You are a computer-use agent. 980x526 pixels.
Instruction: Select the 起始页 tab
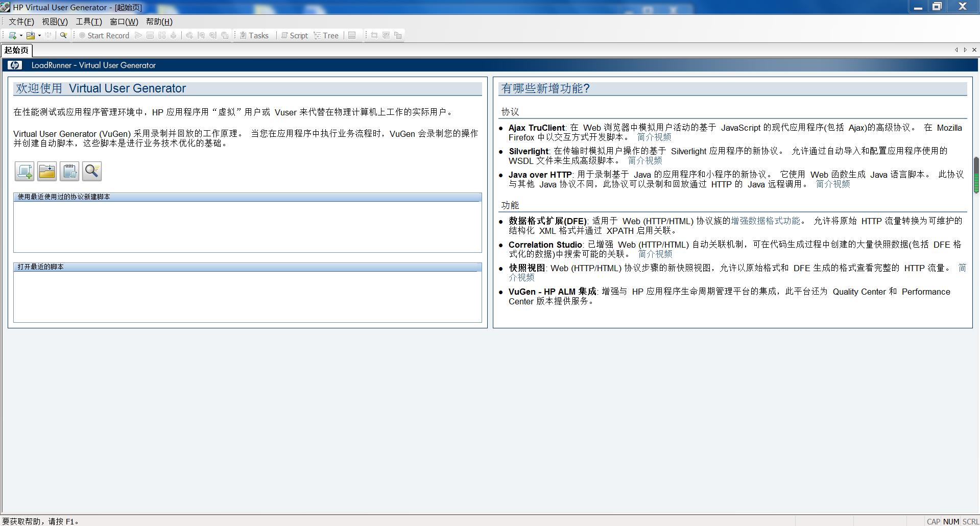click(16, 50)
